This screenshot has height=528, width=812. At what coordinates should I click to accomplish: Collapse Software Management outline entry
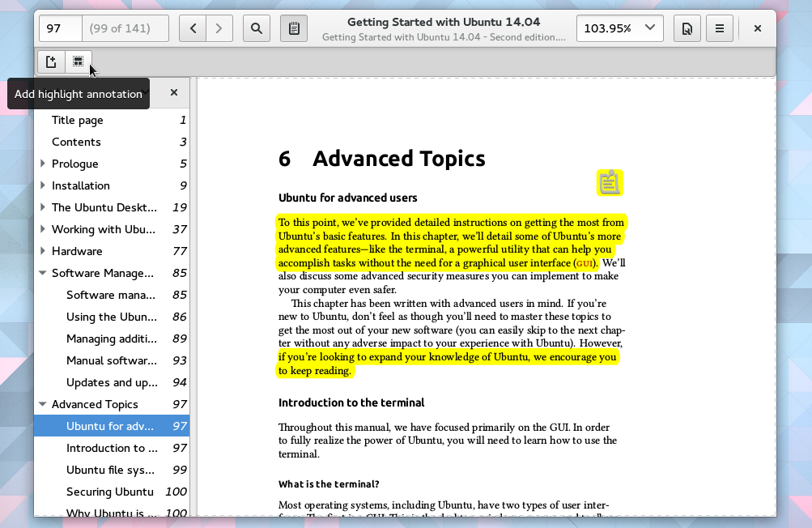click(x=43, y=273)
